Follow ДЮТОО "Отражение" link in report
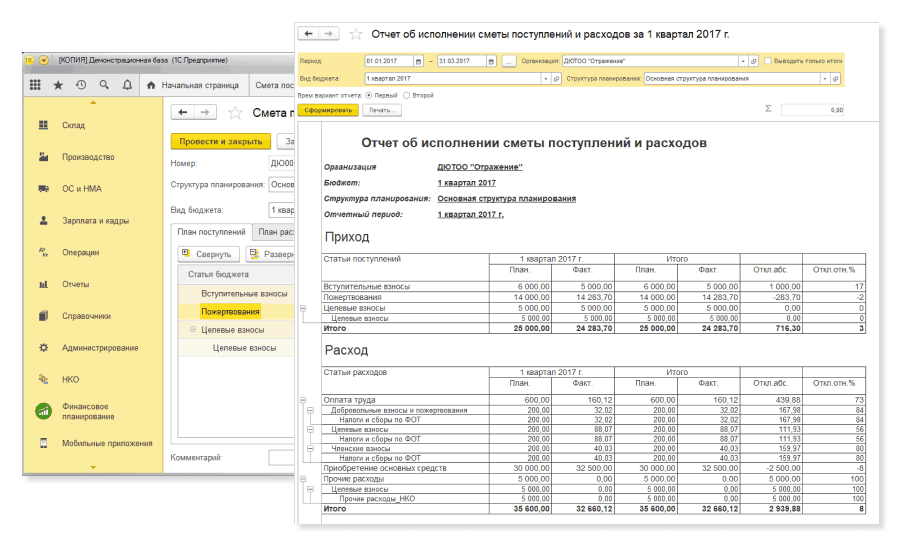Screen dimensions: 900x546 pyautogui.click(x=480, y=167)
